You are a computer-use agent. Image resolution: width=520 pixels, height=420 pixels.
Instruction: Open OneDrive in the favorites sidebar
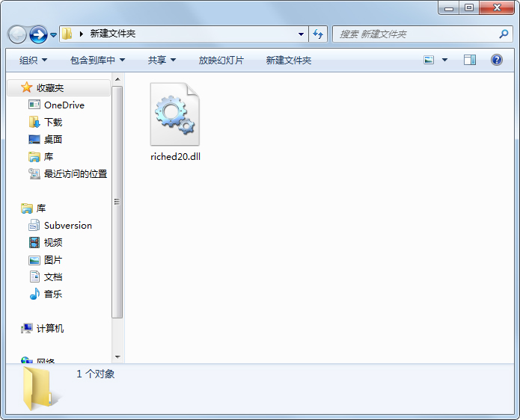pyautogui.click(x=64, y=105)
